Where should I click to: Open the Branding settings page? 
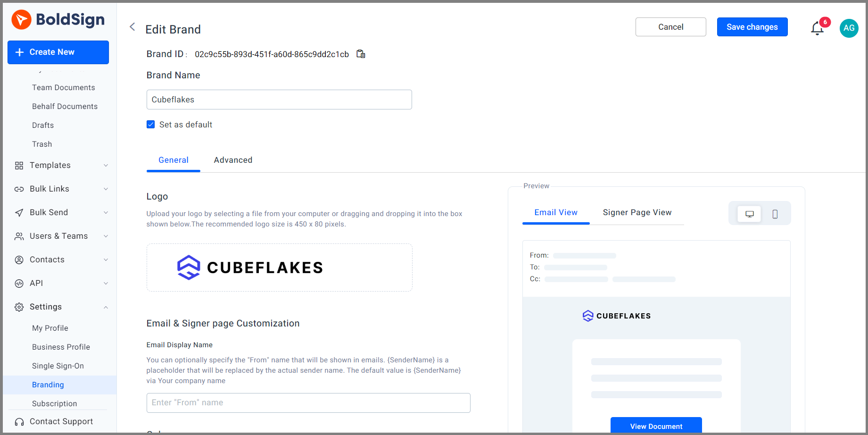tap(60, 385)
